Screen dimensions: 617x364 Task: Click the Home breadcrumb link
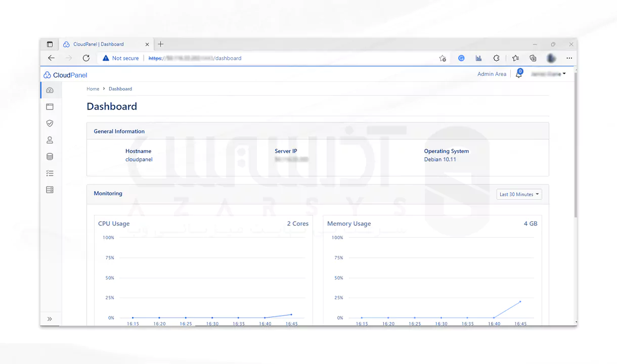[93, 89]
